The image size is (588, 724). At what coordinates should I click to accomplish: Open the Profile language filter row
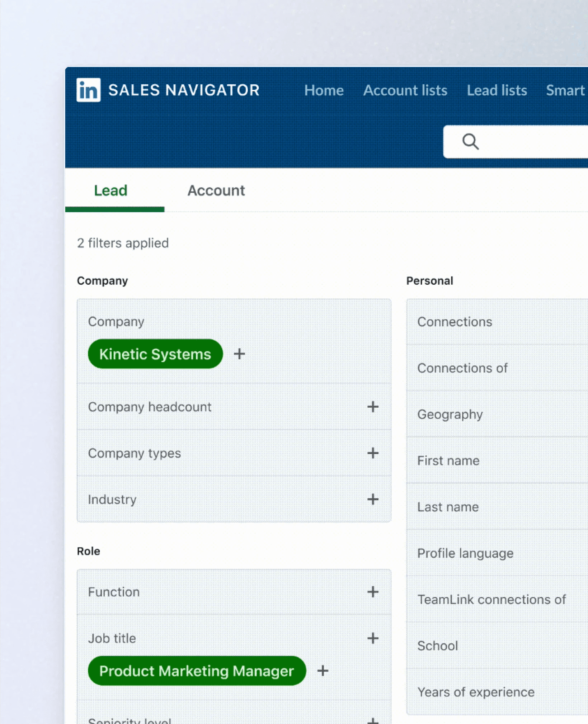[x=497, y=553]
